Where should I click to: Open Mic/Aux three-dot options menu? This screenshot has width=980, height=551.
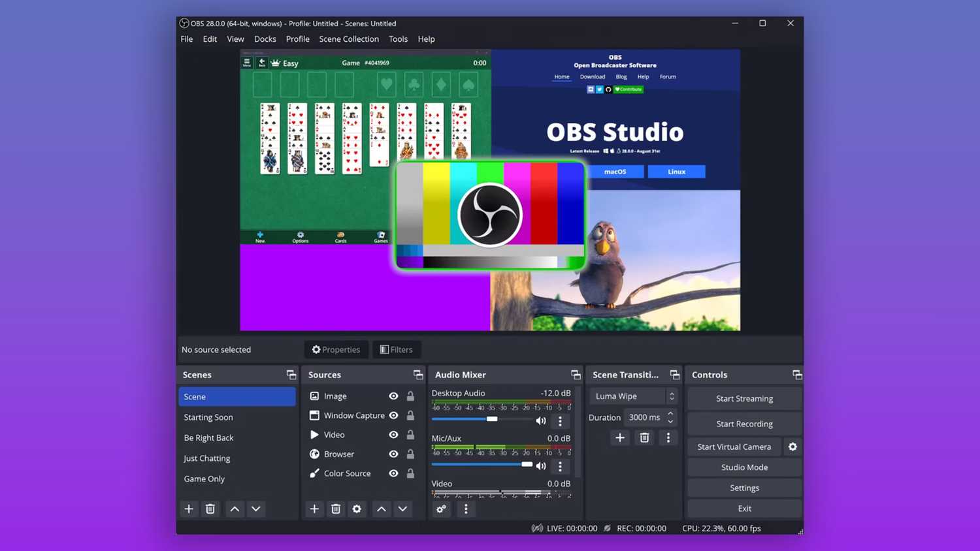[560, 466]
